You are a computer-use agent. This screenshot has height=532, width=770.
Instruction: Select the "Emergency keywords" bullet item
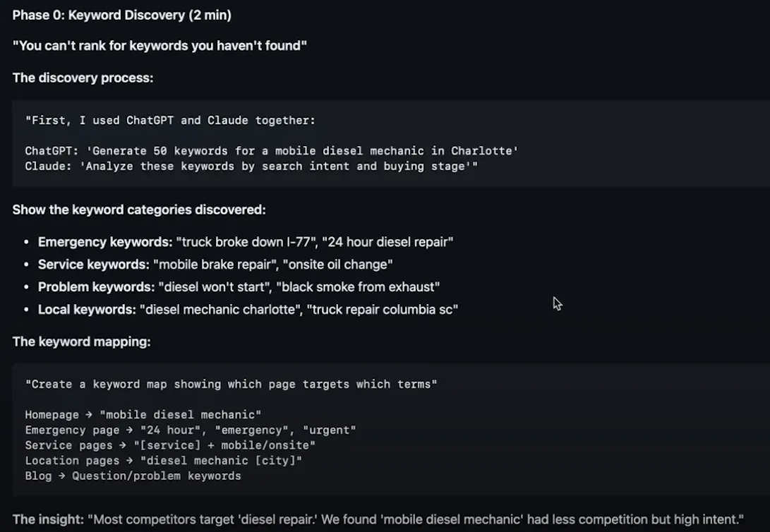coord(245,242)
